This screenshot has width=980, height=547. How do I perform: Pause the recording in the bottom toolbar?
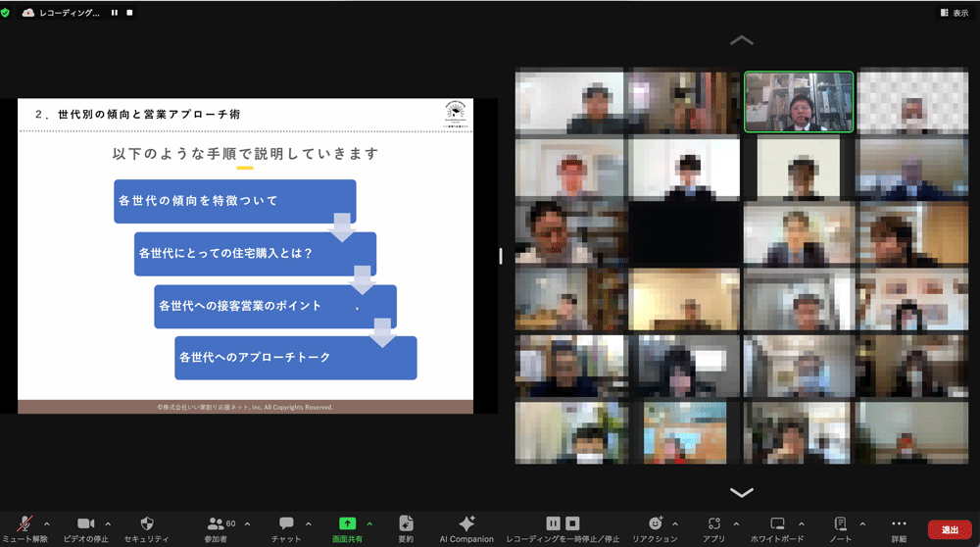(x=553, y=523)
